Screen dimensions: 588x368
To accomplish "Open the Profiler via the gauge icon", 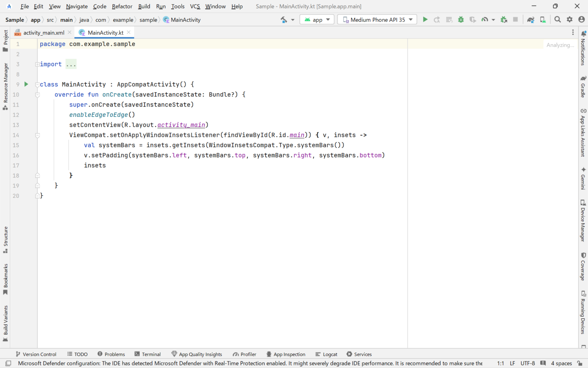I will pyautogui.click(x=485, y=19).
